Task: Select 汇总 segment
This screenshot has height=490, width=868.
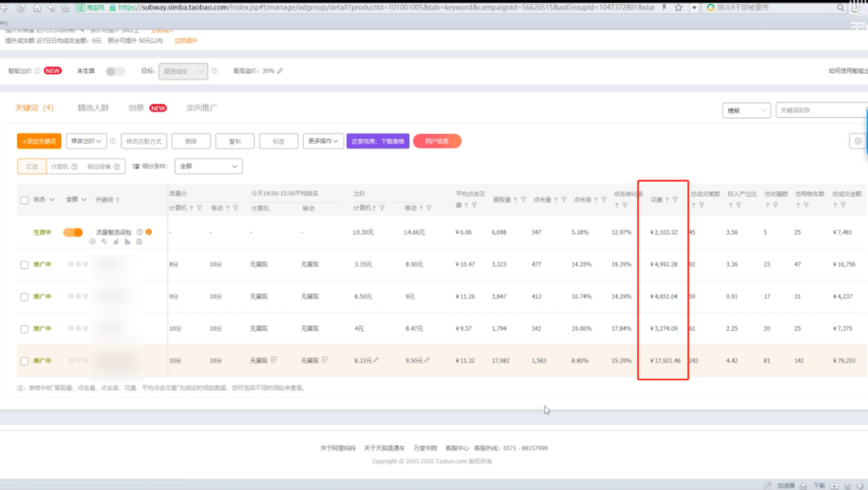Action: 32,166
